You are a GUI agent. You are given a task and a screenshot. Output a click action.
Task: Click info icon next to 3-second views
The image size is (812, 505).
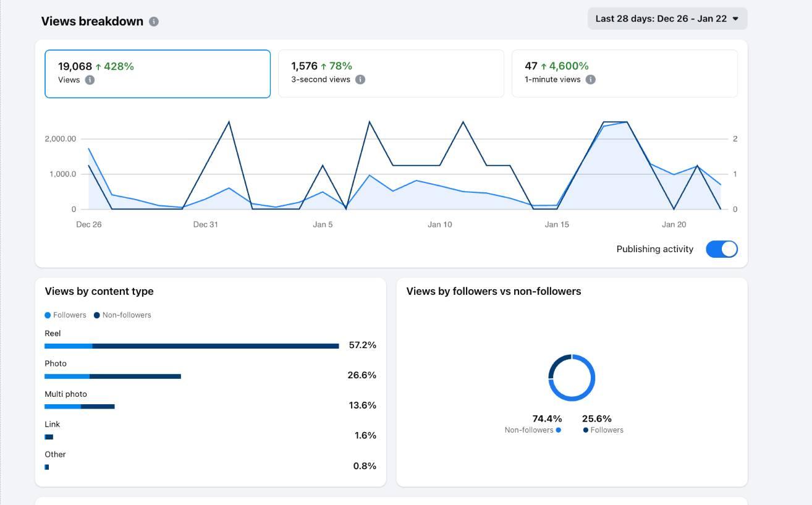click(360, 80)
